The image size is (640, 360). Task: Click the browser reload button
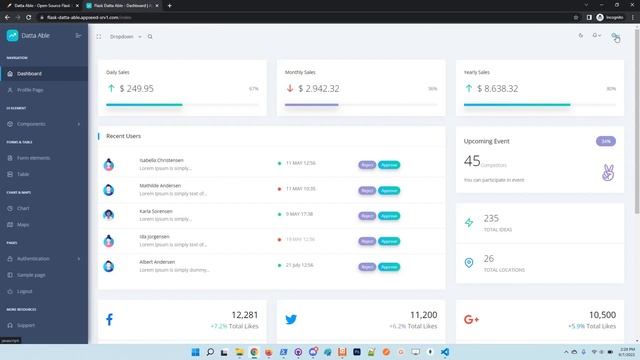click(x=29, y=18)
